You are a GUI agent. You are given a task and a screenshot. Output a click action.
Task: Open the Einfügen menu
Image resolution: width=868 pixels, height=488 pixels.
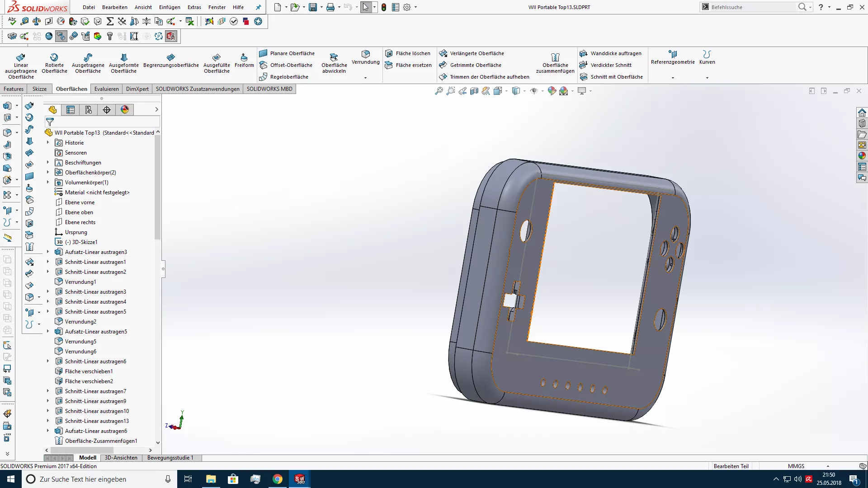tap(170, 7)
